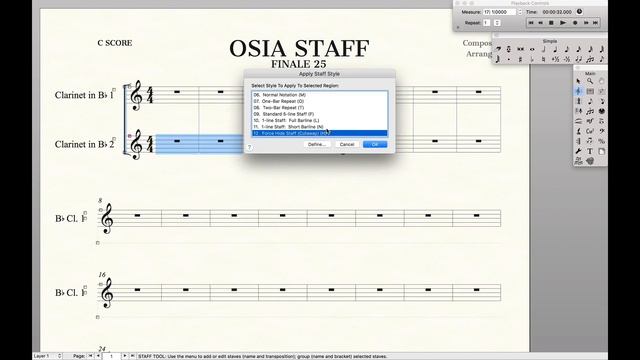Select Force Hide Staff (Cutaway) style
The image size is (640, 360).
click(x=320, y=133)
